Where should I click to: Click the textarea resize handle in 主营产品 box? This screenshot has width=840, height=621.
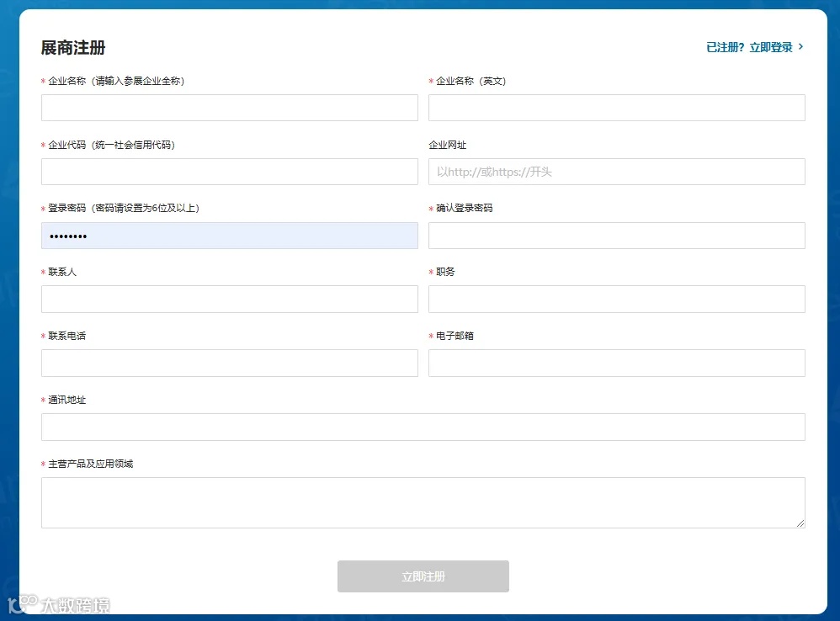pyautogui.click(x=800, y=523)
